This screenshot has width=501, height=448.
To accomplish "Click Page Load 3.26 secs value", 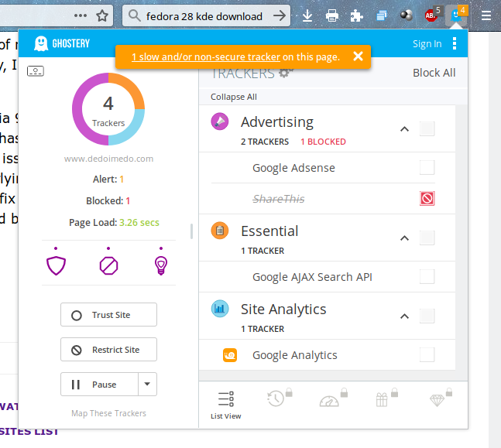I will (x=139, y=223).
